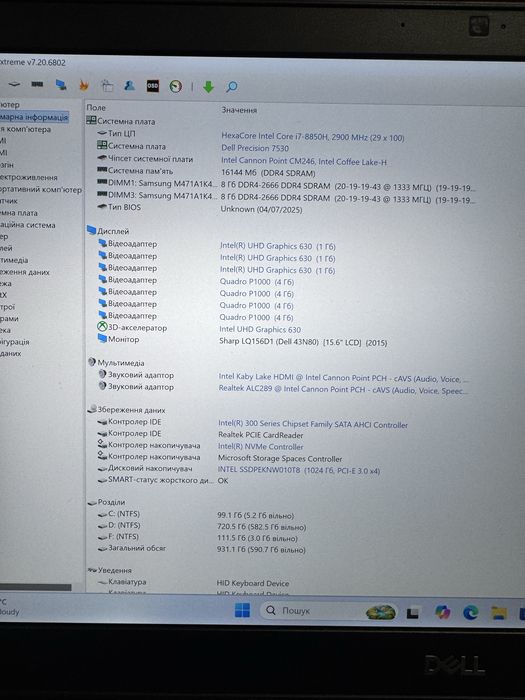The height and width of the screenshot is (700, 525).
Task: Select the DIMM1: Samsung M471A1K4 row
Action: point(286,185)
